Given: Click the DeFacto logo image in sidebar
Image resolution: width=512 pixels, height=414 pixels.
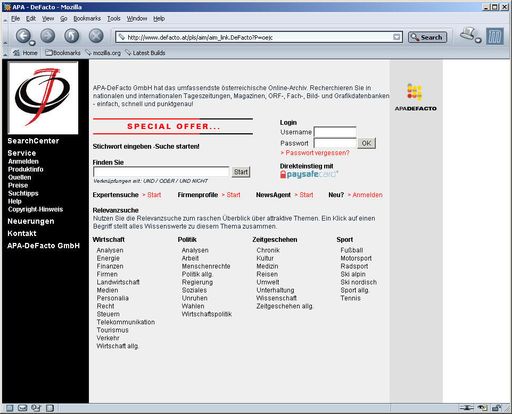Looking at the screenshot, I should point(43,98).
